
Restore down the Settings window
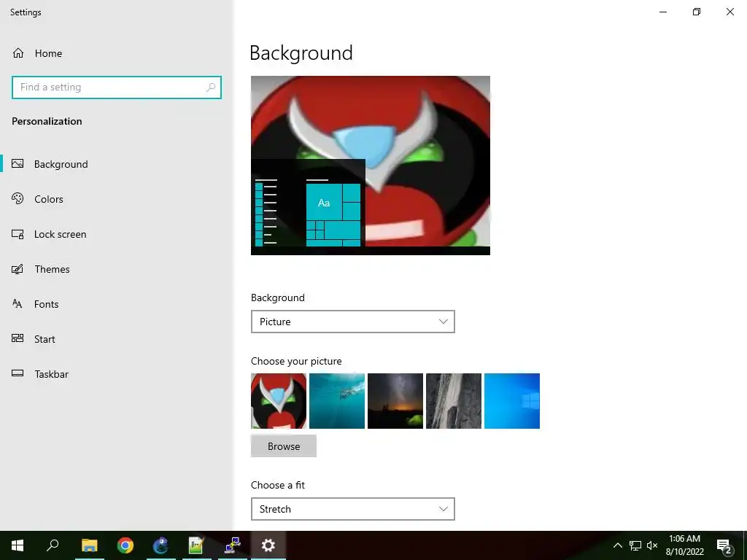(x=697, y=12)
